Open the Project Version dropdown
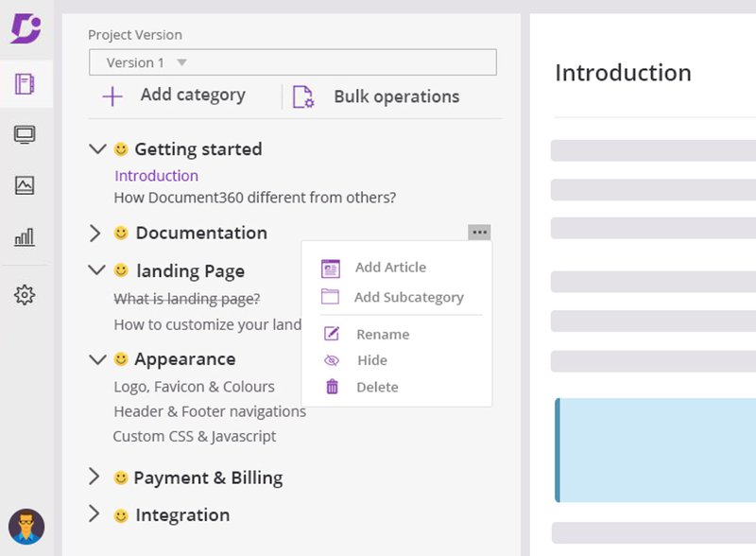This screenshot has width=756, height=556. pyautogui.click(x=292, y=62)
